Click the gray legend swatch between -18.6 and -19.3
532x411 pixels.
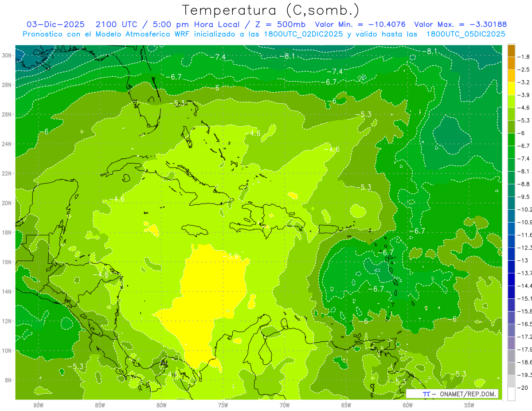511,368
